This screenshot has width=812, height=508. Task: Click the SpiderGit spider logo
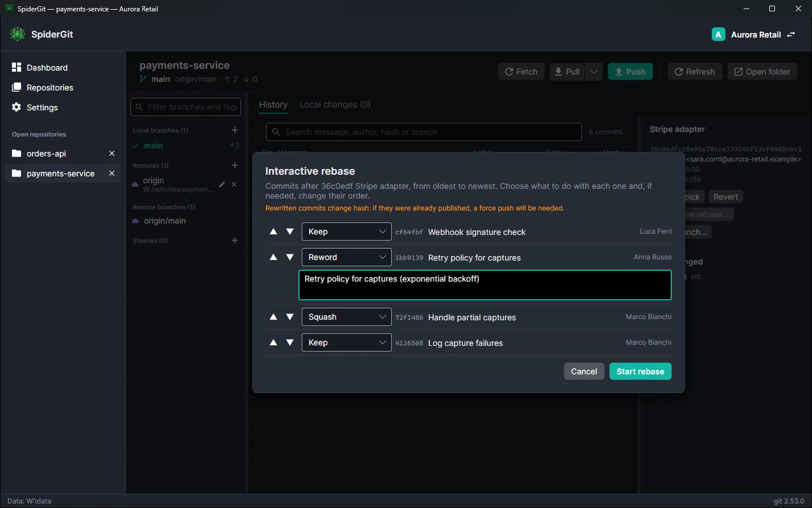coord(18,34)
